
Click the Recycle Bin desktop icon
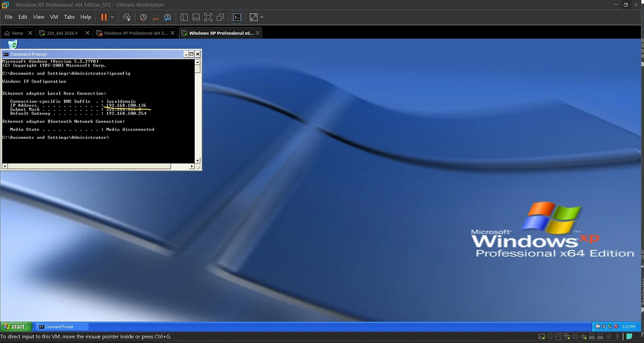pyautogui.click(x=13, y=44)
